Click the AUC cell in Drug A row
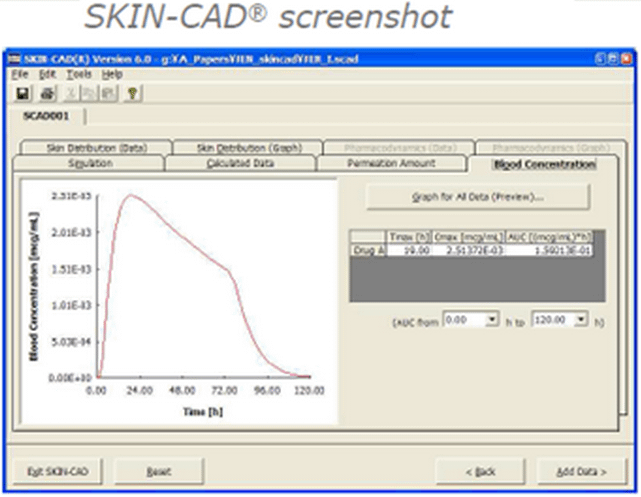641x497 pixels. coord(549,250)
